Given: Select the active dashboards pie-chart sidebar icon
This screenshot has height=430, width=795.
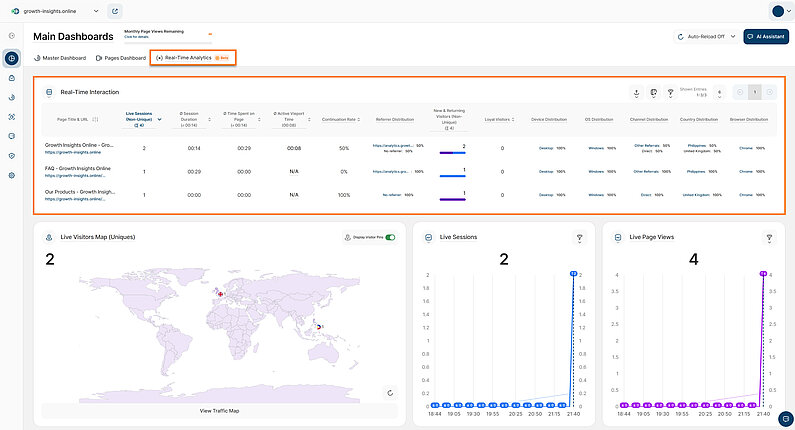Looking at the screenshot, I should click(x=12, y=58).
